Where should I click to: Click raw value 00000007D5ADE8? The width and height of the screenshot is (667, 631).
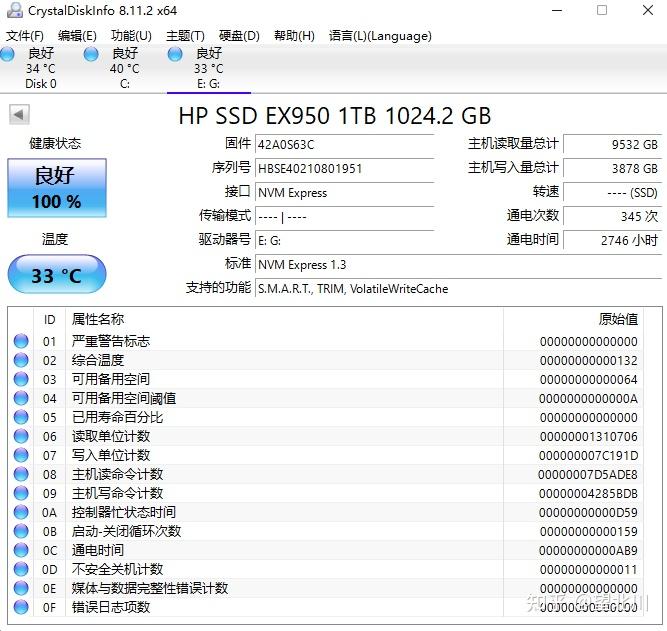coord(587,474)
